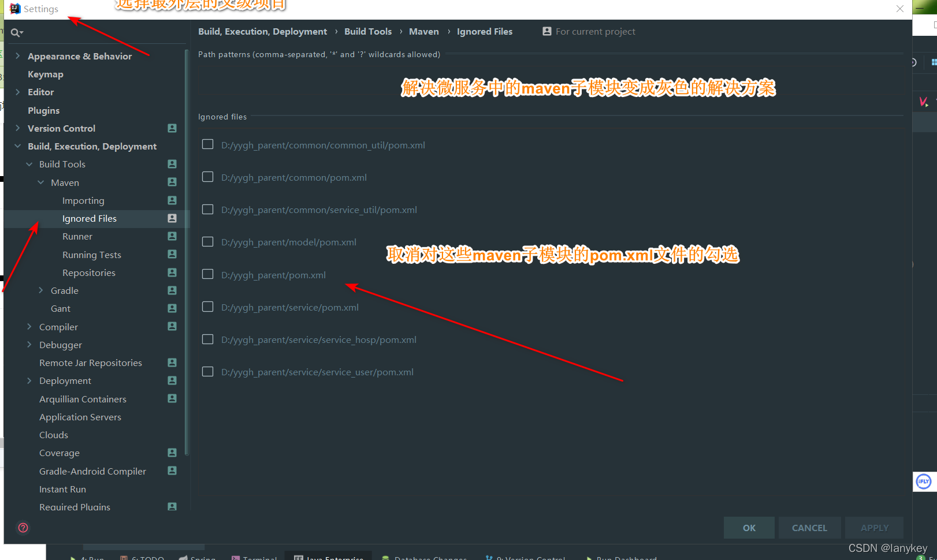Collapse the Build Tools node
937x560 pixels.
29,164
